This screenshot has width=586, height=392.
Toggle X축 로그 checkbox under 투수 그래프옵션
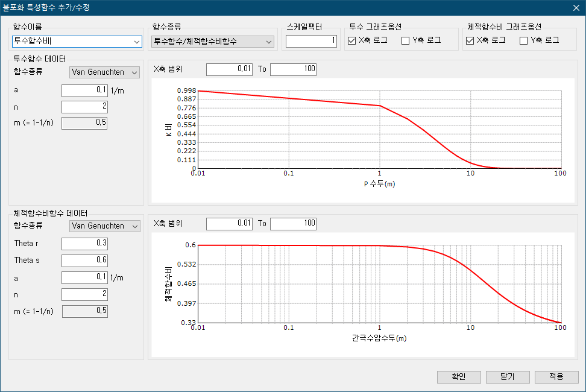click(x=353, y=40)
